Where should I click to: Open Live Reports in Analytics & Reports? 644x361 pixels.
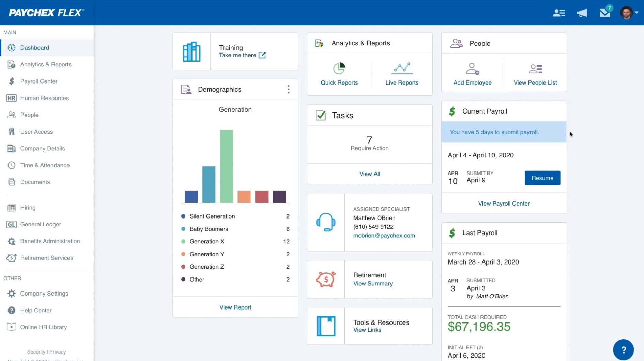tap(402, 73)
